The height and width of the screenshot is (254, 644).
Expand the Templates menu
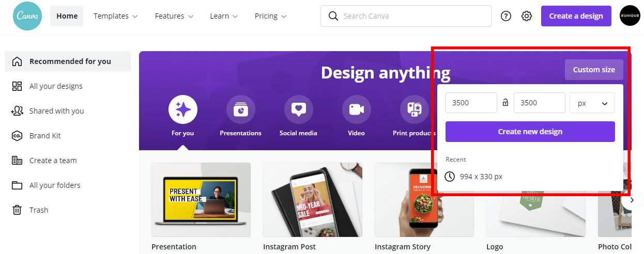pos(116,16)
